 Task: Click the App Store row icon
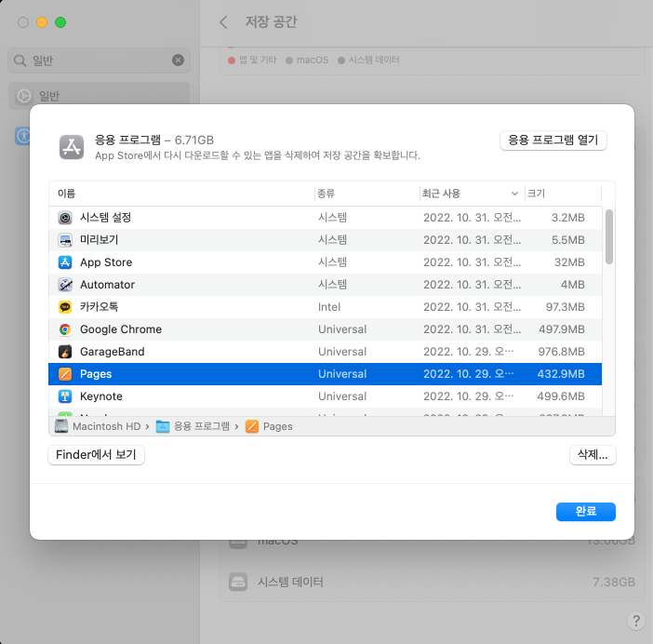coord(65,262)
